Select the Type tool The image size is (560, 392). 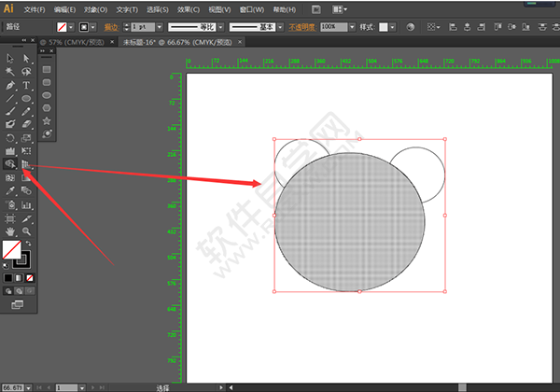coord(26,85)
